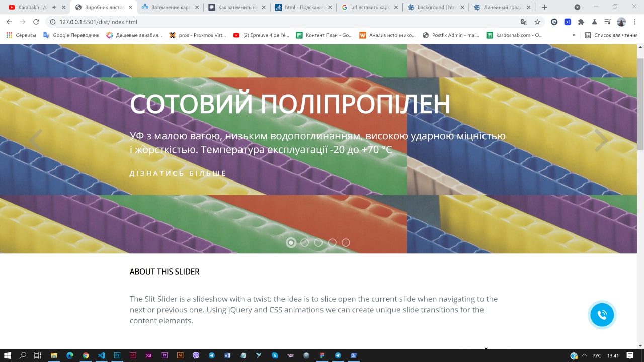Open Viber from taskbar
644x362 pixels.
(x=196, y=355)
